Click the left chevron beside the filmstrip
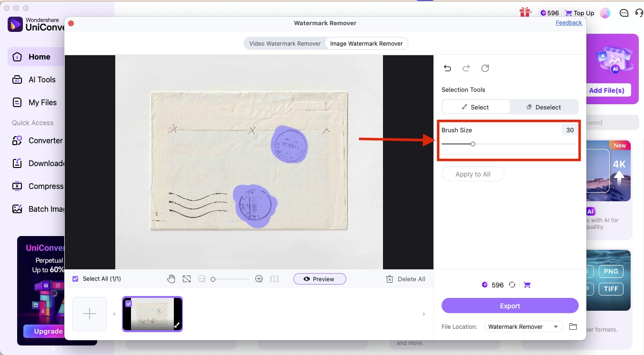 click(x=114, y=314)
